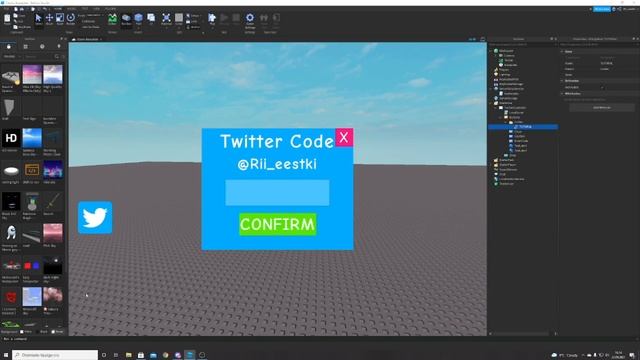Select the pink sky toolbox thumbnail in top row
This screenshot has width=640, height=360.
32,74
